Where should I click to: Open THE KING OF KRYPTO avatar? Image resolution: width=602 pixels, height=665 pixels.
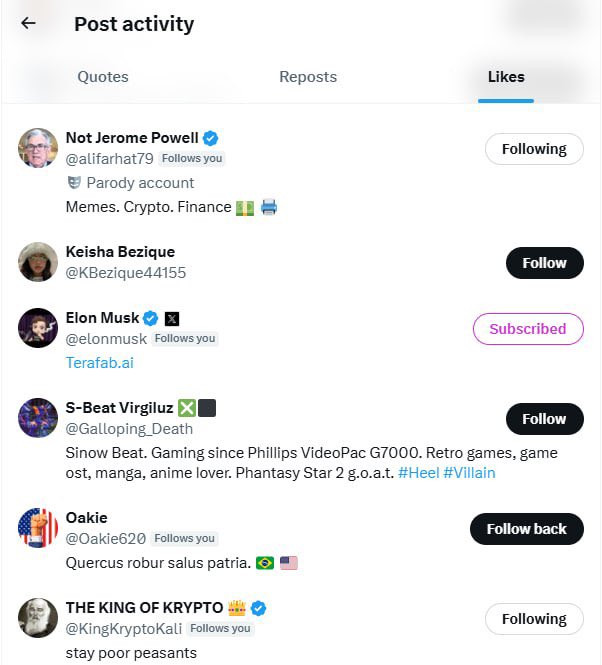(38, 618)
